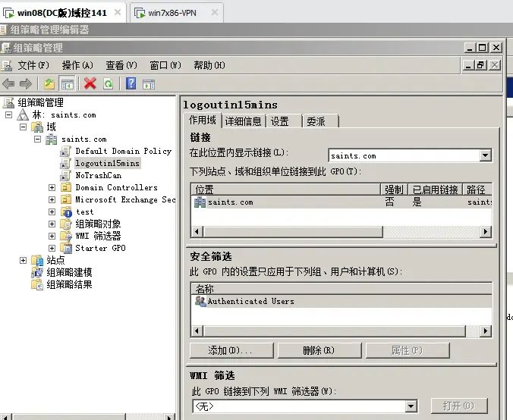Switch to the win7x86-VPN VM tab
This screenshot has width=513, height=420.
[177, 13]
